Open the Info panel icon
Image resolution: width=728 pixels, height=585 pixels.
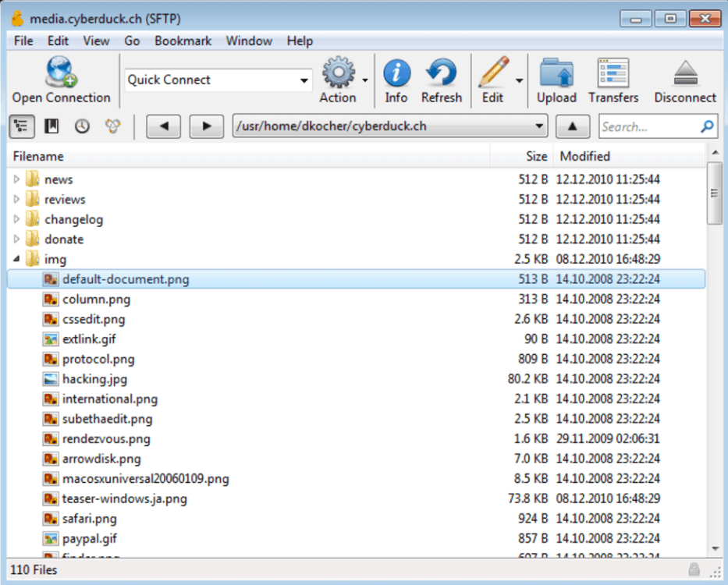coord(396,73)
